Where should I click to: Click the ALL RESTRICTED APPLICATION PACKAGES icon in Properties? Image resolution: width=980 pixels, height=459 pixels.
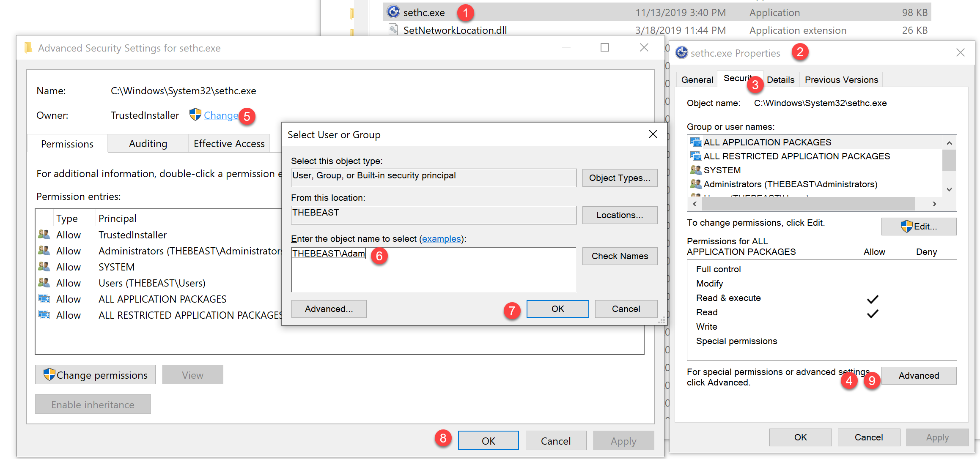(x=696, y=156)
